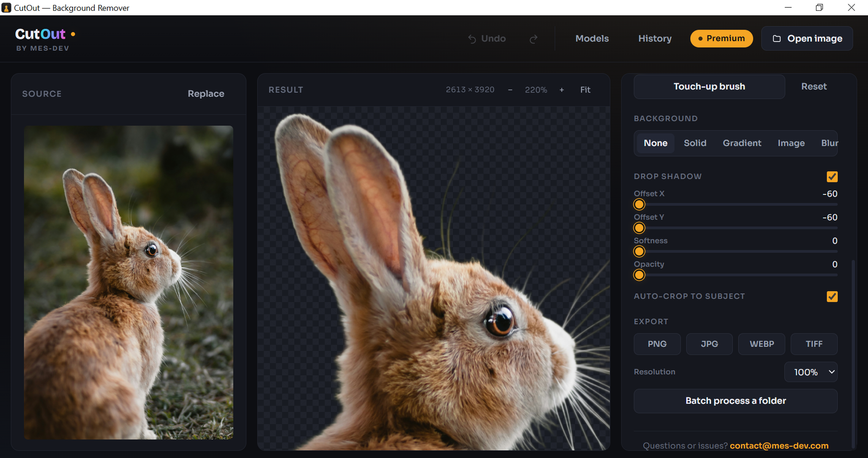The width and height of the screenshot is (868, 458).
Task: Click the Opacity value 0
Action: [x=834, y=265]
